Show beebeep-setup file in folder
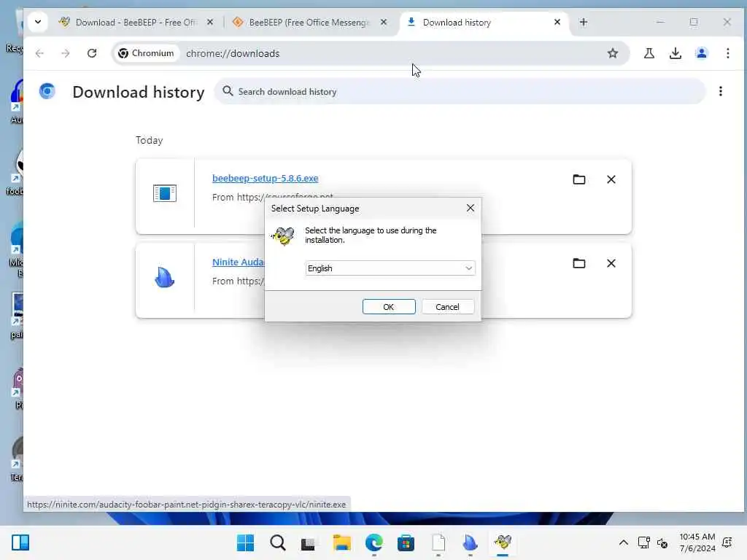This screenshot has height=560, width=747. tap(578, 179)
